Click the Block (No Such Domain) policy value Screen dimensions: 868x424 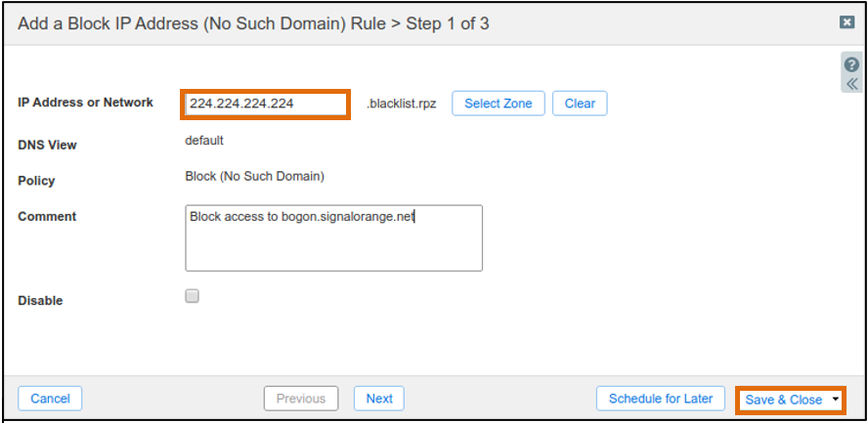click(x=255, y=177)
